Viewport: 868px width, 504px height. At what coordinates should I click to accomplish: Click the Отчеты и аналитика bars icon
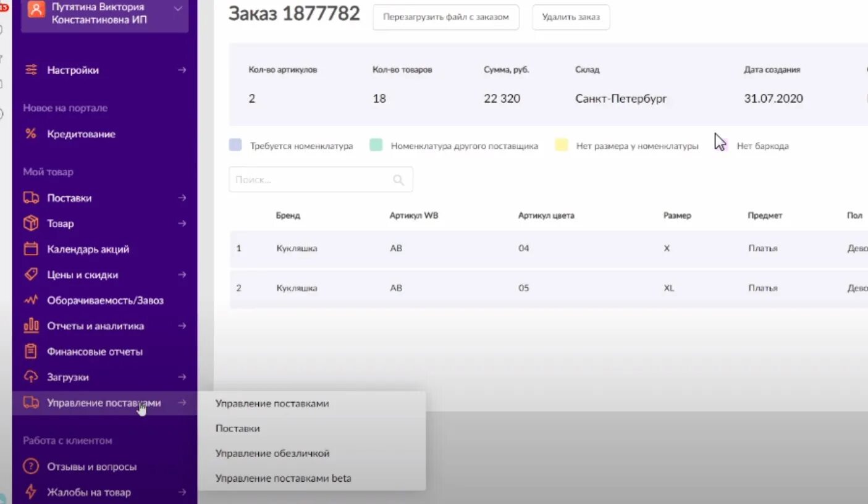(31, 325)
